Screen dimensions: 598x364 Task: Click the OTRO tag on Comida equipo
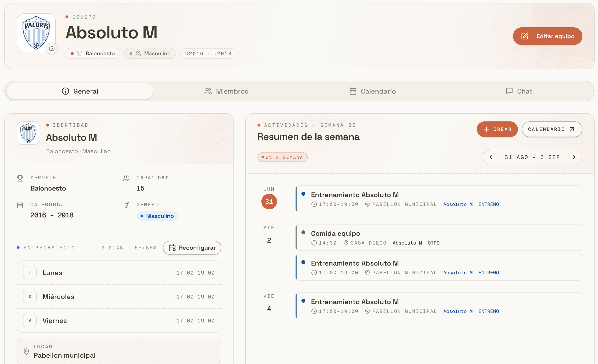(x=434, y=243)
